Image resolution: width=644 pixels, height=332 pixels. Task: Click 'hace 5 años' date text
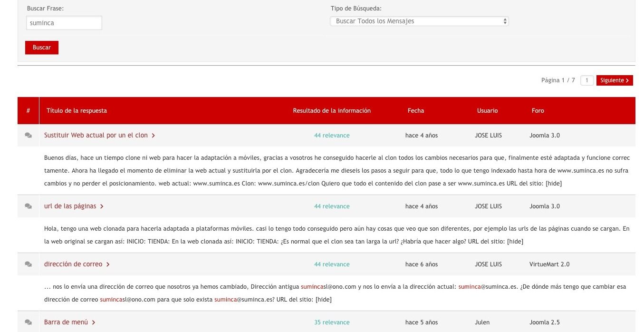pyautogui.click(x=422, y=322)
